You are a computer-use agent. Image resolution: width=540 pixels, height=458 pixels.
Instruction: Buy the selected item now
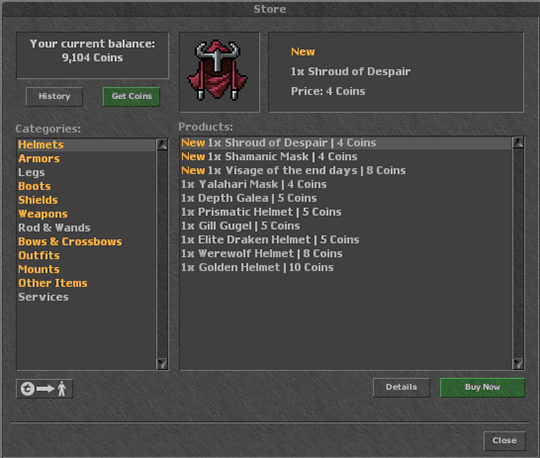(482, 387)
